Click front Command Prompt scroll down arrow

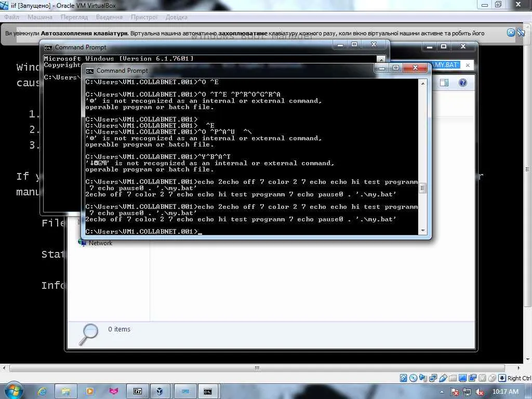[x=422, y=231]
